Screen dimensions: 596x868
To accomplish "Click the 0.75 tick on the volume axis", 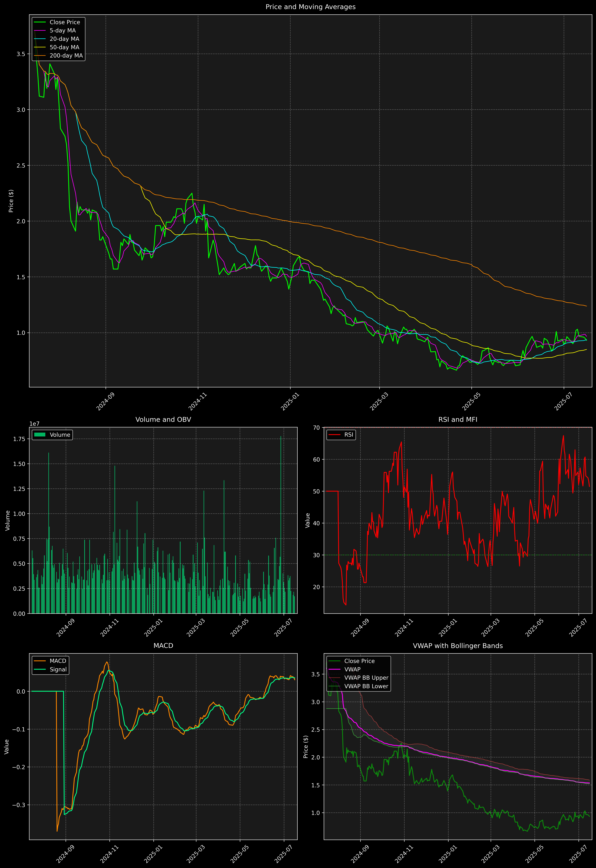I will [x=19, y=539].
